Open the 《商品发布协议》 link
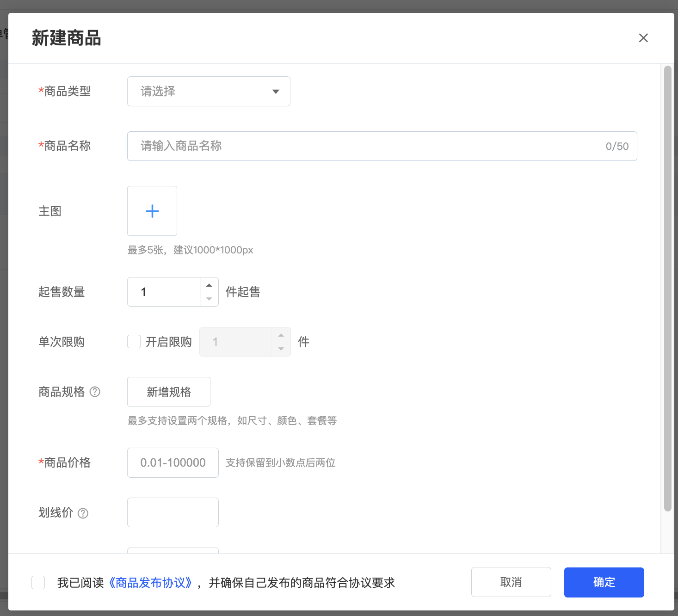The image size is (678, 616). tap(150, 583)
